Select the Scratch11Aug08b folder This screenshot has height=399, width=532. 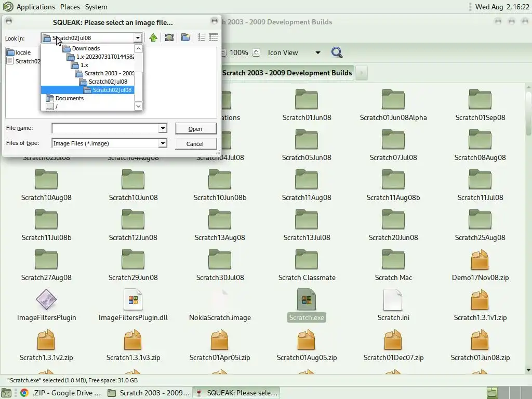[393, 185]
